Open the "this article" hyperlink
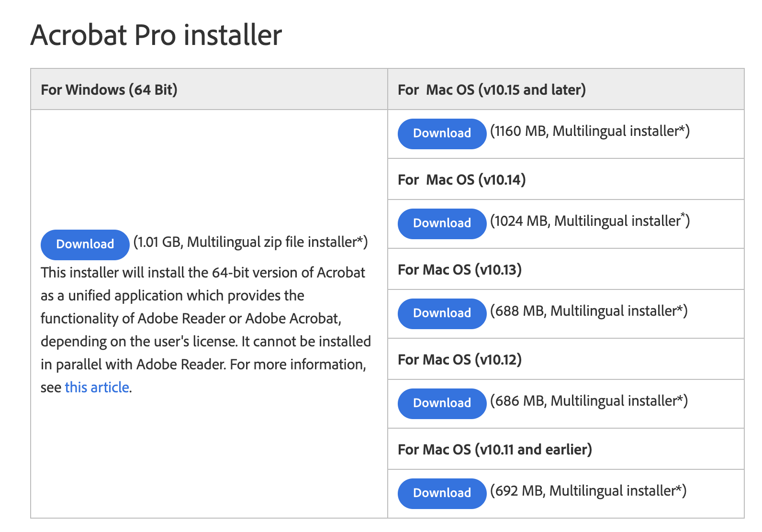Viewport: 762px width, 532px height. [x=96, y=387]
